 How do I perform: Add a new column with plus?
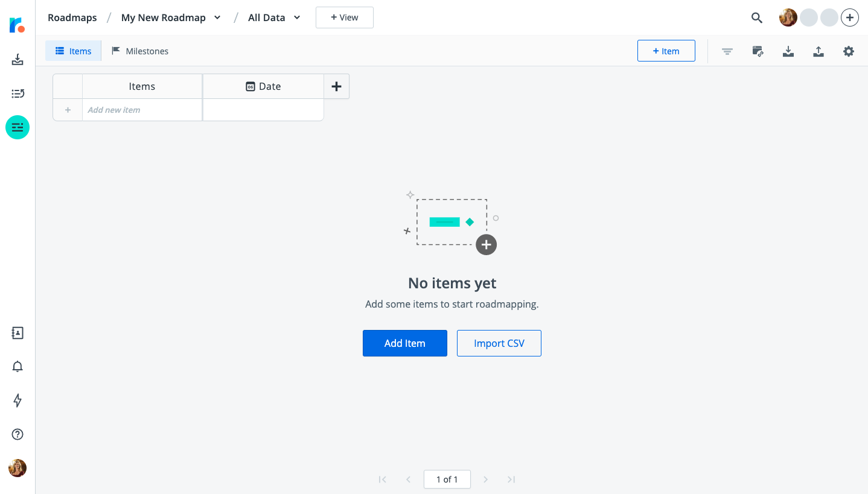tap(337, 86)
